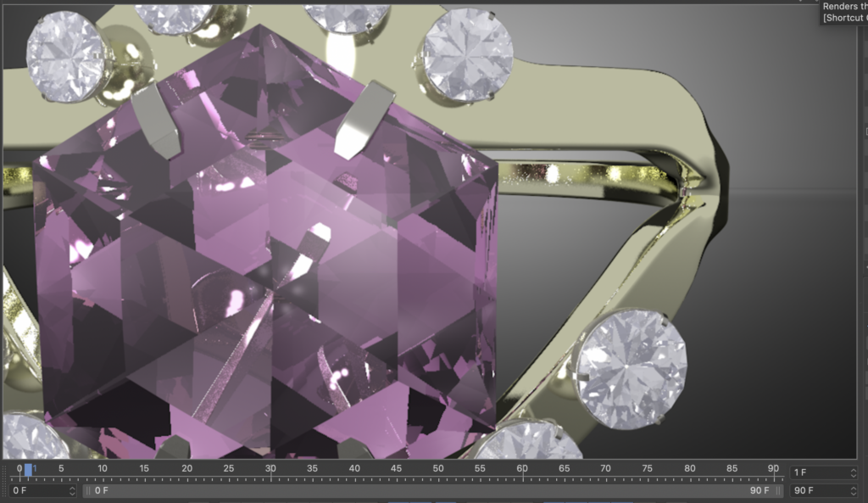
Task: Click the blue playhead on the timeline
Action: (28, 469)
